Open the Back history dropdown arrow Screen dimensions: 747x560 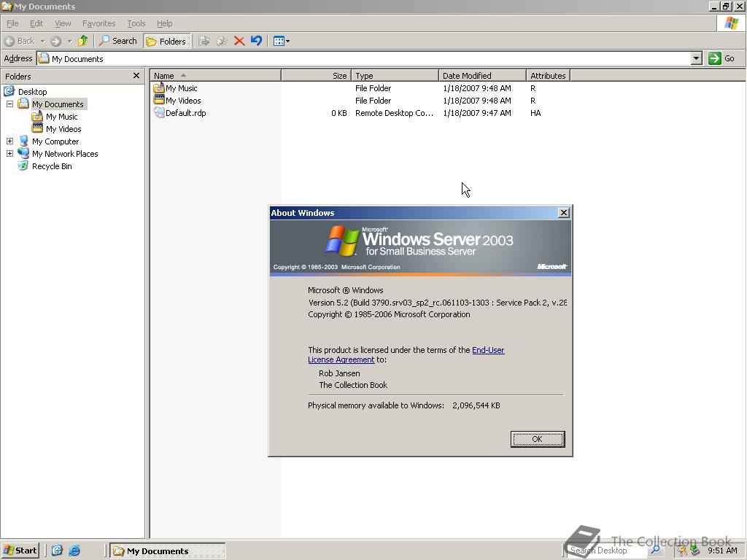[42, 41]
